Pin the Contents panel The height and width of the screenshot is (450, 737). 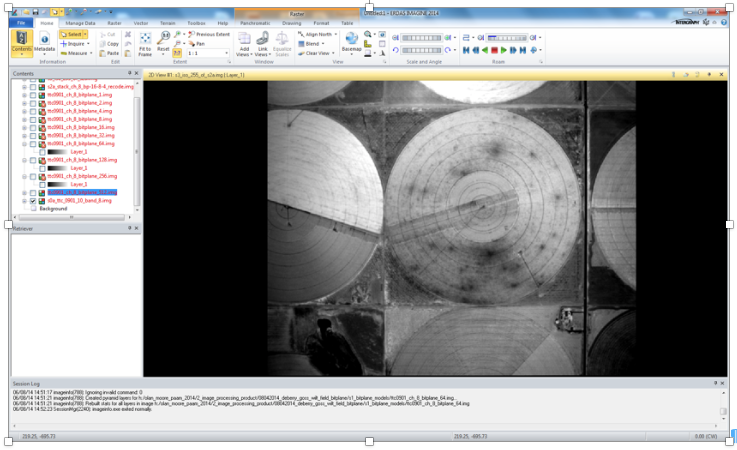[129, 73]
